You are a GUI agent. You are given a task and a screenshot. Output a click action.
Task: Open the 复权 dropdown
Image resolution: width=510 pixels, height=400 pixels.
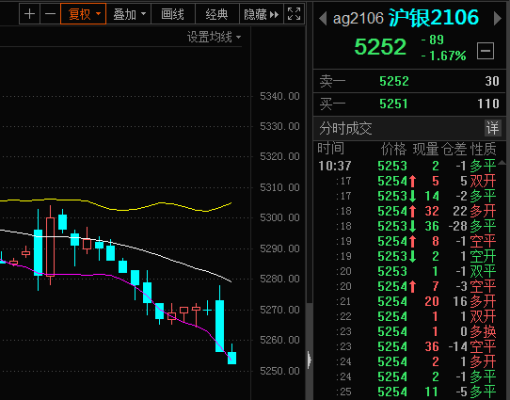[x=83, y=14]
